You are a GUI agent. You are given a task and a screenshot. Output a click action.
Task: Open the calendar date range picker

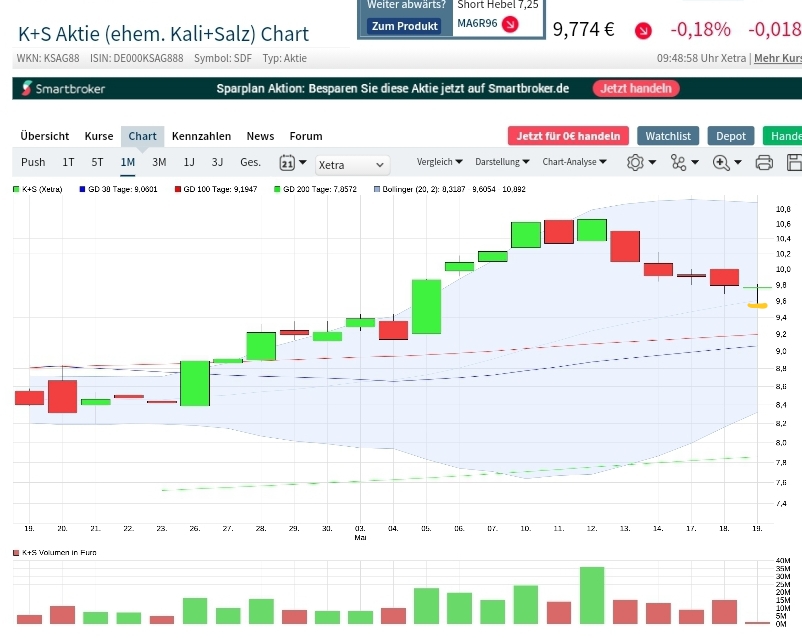click(x=293, y=163)
